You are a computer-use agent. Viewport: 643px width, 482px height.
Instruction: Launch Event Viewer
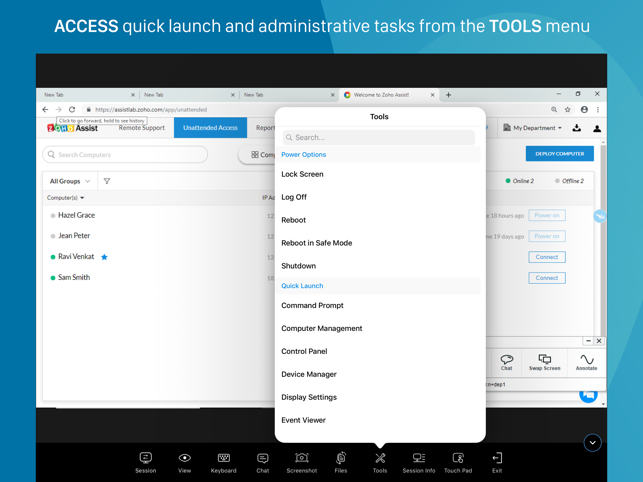point(303,420)
